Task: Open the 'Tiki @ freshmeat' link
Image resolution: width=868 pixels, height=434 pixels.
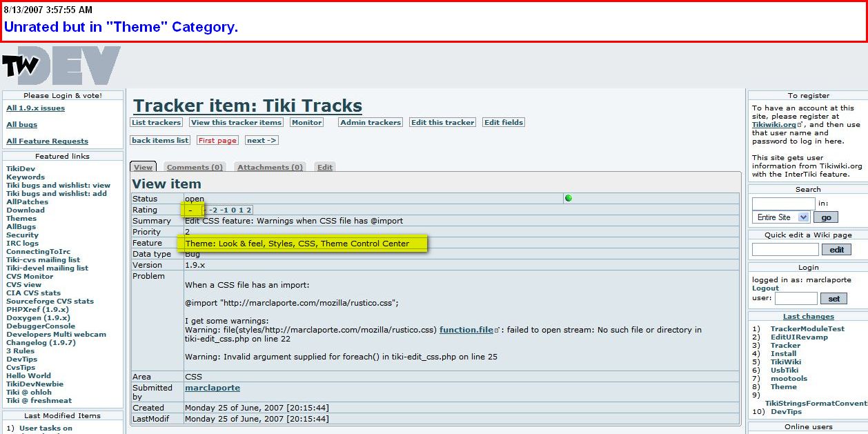Action: point(39,401)
